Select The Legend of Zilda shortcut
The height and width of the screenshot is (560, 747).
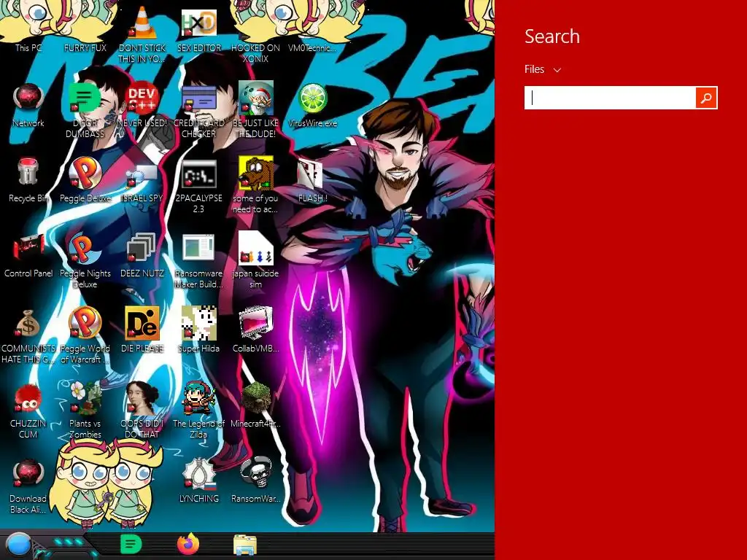[x=198, y=410]
